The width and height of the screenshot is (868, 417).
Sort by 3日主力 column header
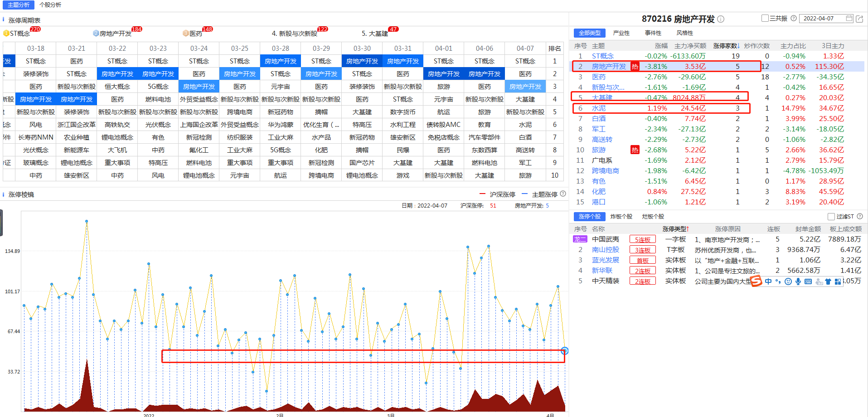[833, 46]
